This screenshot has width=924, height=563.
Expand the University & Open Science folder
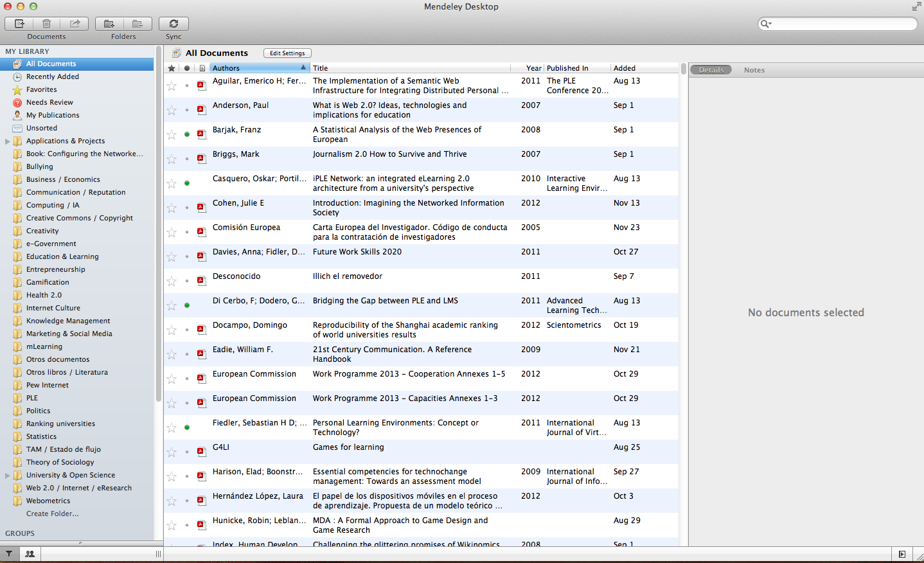click(7, 475)
